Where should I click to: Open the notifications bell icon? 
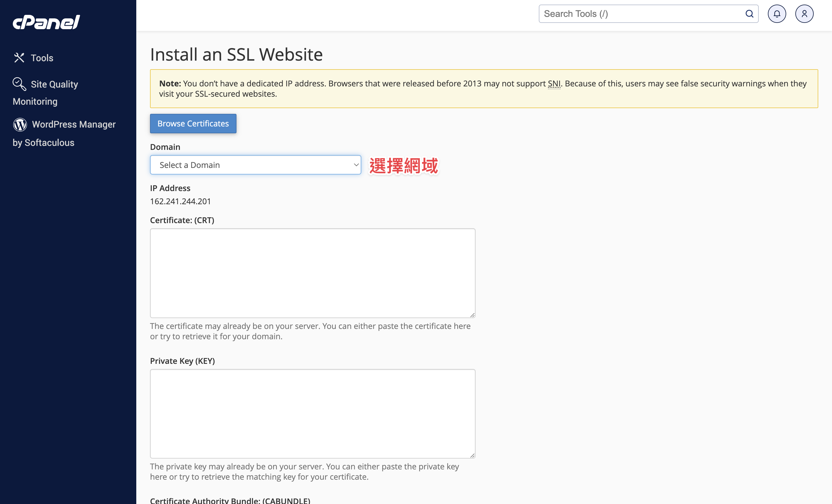coord(777,14)
